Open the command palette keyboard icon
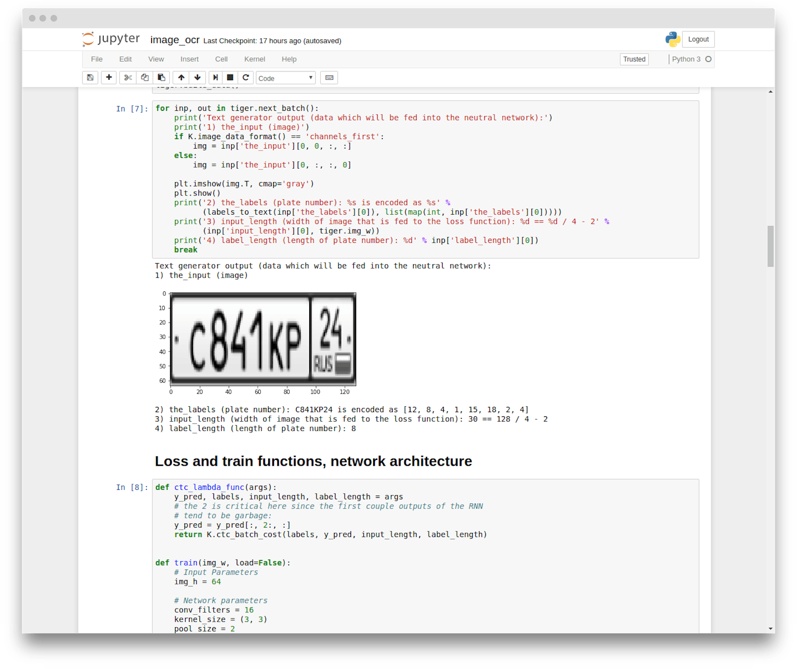The height and width of the screenshot is (672, 797). pos(329,78)
